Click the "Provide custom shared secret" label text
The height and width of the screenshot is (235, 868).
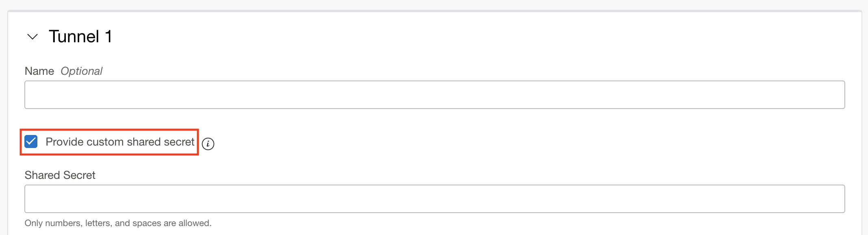(120, 142)
